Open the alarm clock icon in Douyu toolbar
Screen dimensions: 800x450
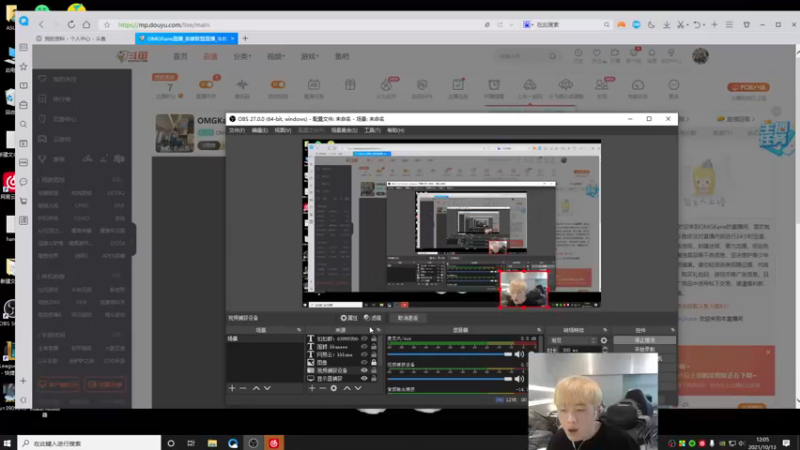tap(494, 85)
